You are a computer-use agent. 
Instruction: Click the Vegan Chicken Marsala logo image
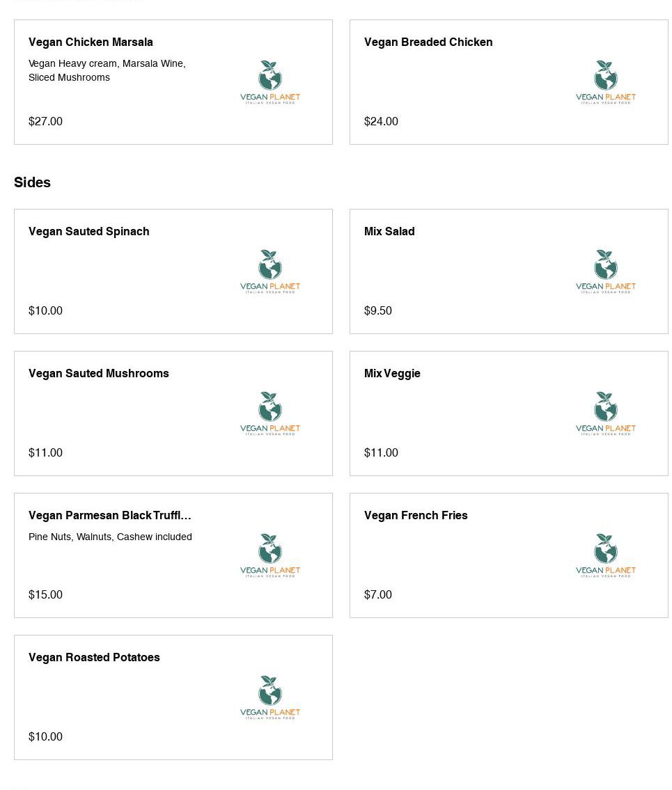click(270, 82)
